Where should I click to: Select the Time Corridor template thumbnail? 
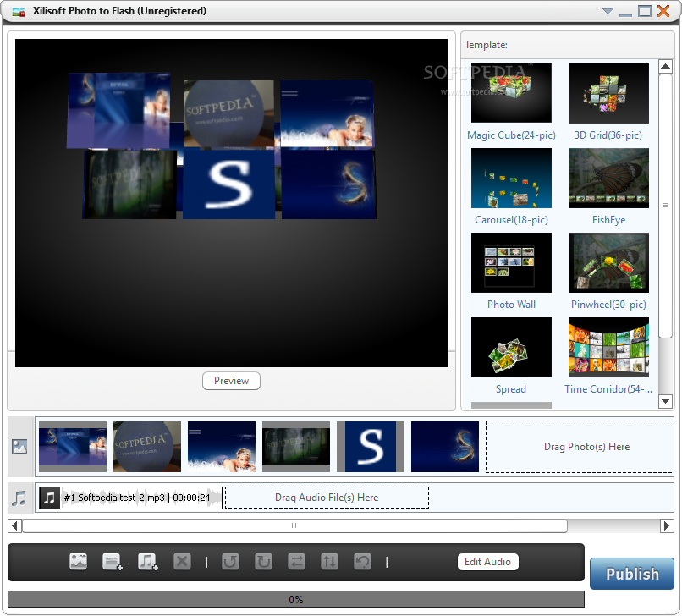pos(608,347)
